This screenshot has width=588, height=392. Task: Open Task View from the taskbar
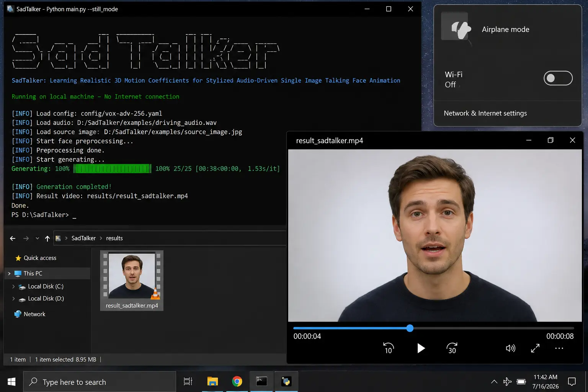[x=188, y=382]
